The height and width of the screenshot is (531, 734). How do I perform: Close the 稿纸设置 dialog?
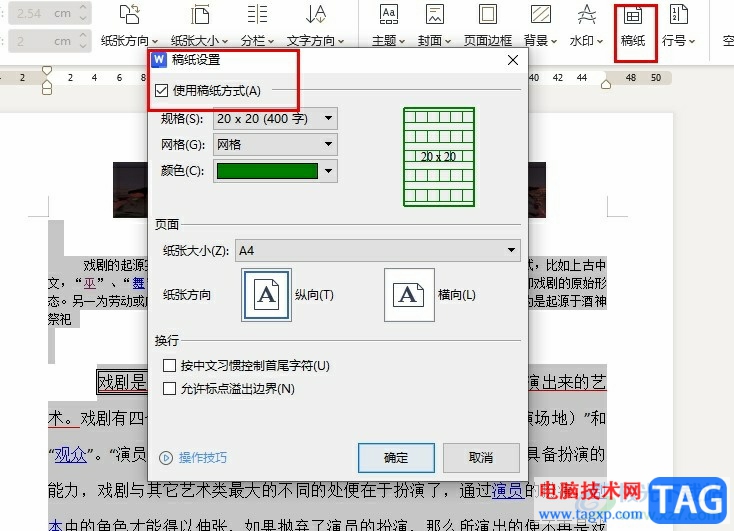click(x=513, y=60)
